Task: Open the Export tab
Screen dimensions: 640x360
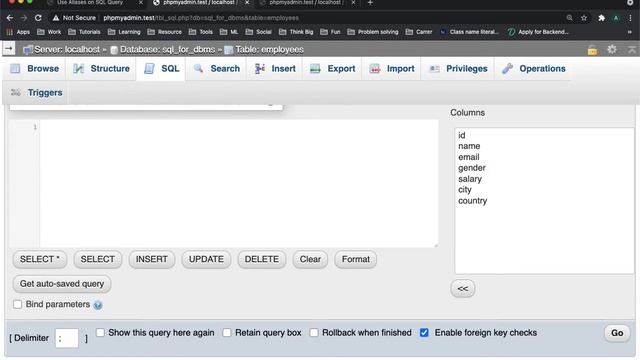Action: [x=333, y=69]
